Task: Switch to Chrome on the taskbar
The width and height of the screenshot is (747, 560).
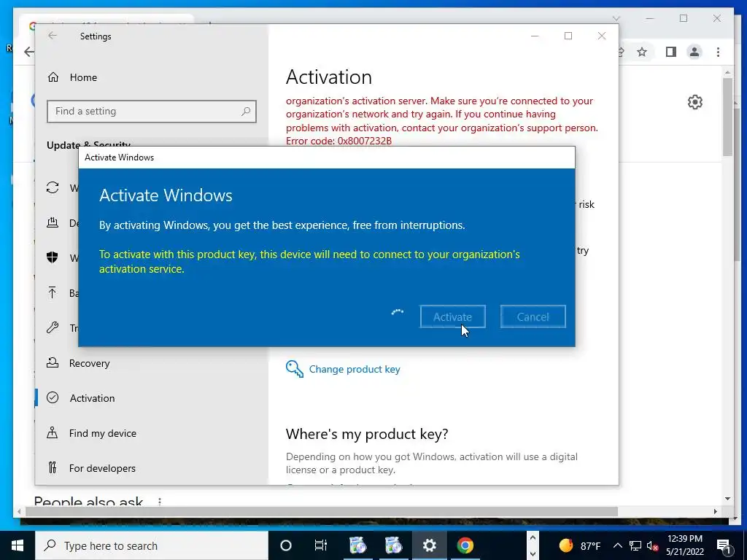Action: [465, 545]
